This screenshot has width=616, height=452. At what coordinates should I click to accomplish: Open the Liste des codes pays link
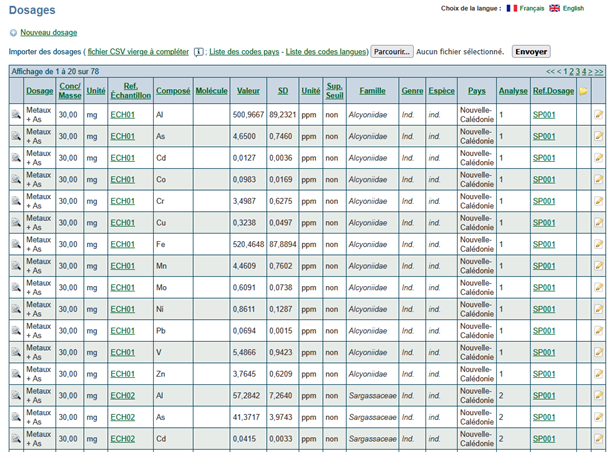[244, 52]
